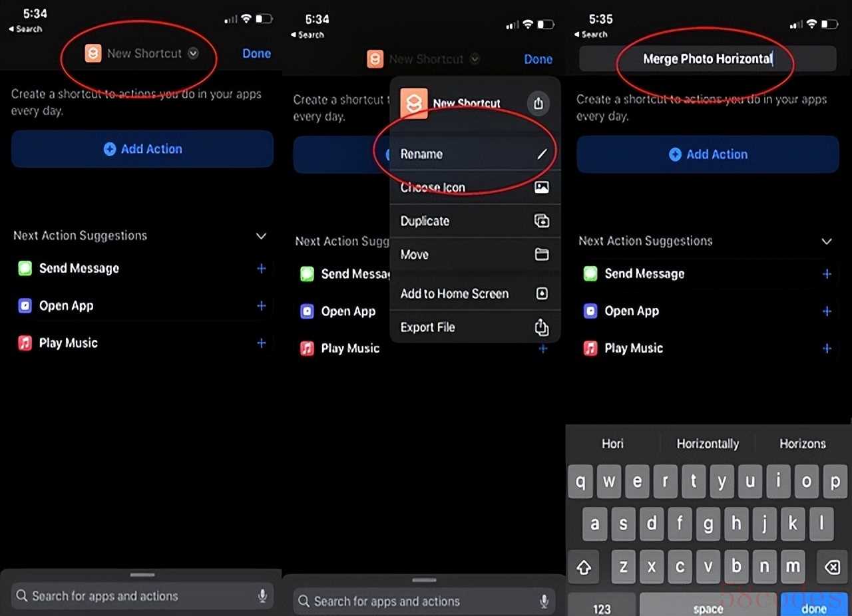The image size is (852, 616).
Task: Click the Merge Photo Horizontal name field
Action: [708, 59]
